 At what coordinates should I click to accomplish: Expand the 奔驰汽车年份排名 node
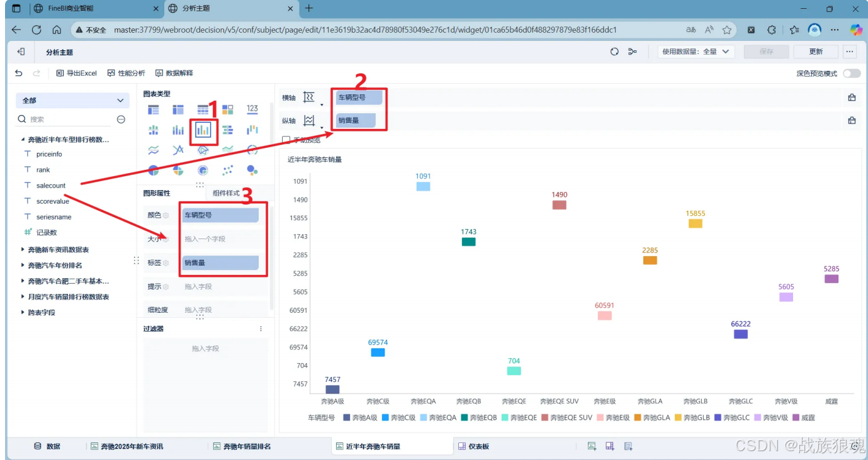pyautogui.click(x=23, y=266)
